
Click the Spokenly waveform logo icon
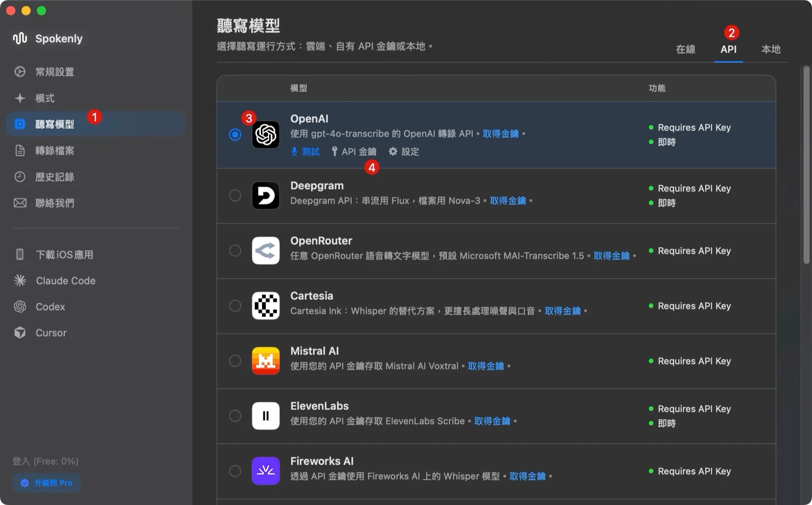20,38
